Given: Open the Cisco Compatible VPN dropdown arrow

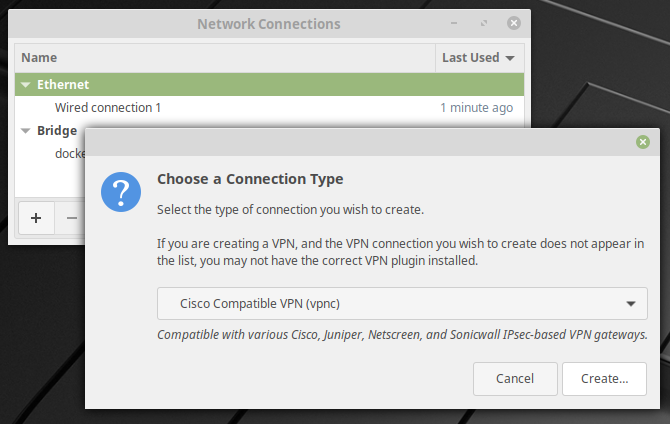Looking at the screenshot, I should (631, 304).
